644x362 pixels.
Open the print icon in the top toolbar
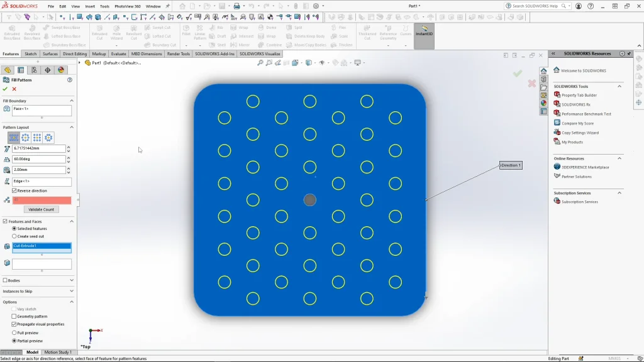[236, 6]
